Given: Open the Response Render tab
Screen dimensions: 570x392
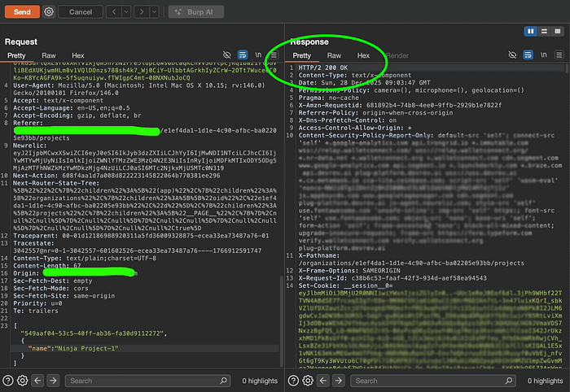Looking at the screenshot, I should tap(397, 55).
